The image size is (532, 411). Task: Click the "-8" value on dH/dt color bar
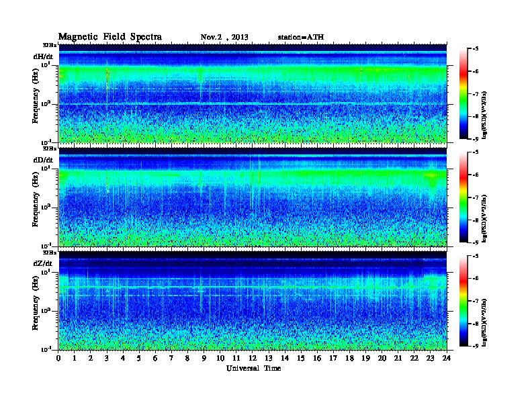click(x=476, y=116)
